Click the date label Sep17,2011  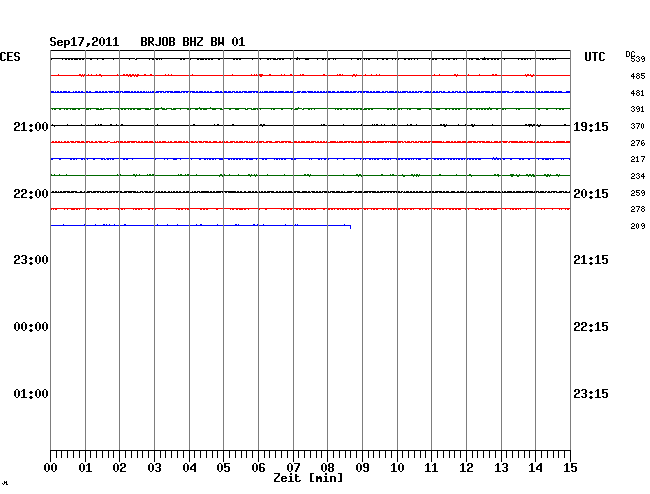[x=84, y=42]
